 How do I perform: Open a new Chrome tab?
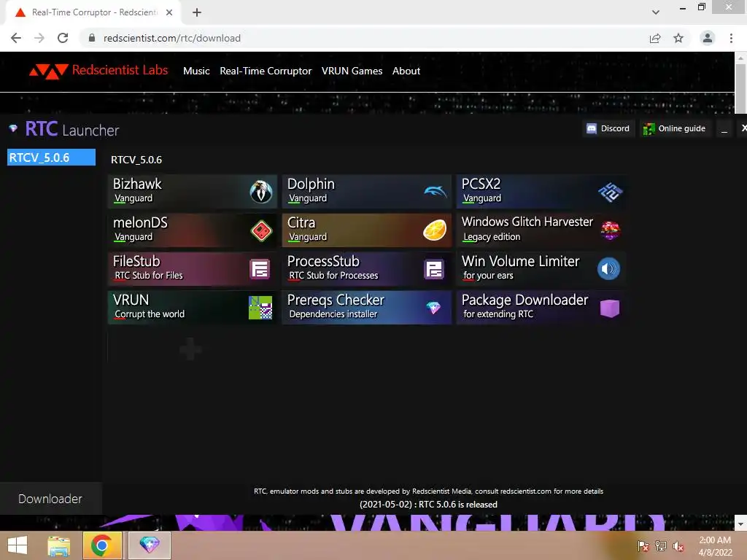(x=197, y=12)
